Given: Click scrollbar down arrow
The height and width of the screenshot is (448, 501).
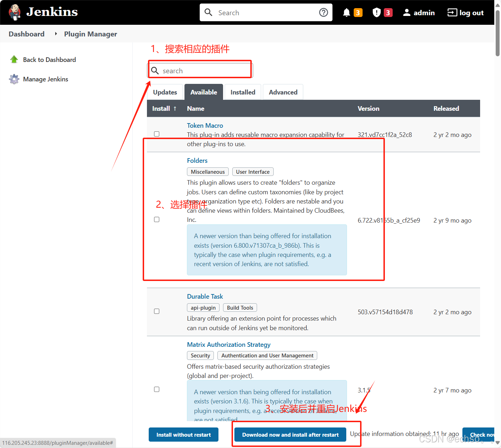Looking at the screenshot, I should click(497, 443).
